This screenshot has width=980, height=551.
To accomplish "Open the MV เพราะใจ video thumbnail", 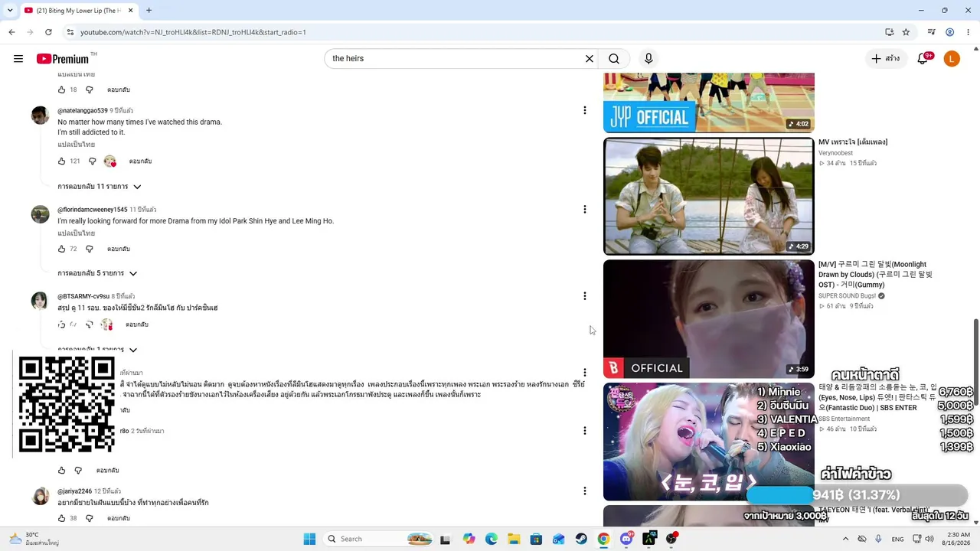I will click(x=709, y=196).
